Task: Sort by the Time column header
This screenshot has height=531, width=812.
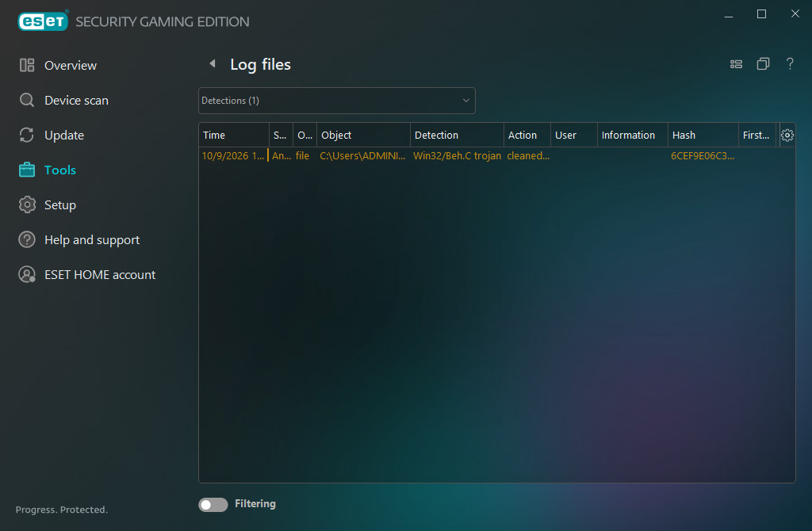Action: 234,135
